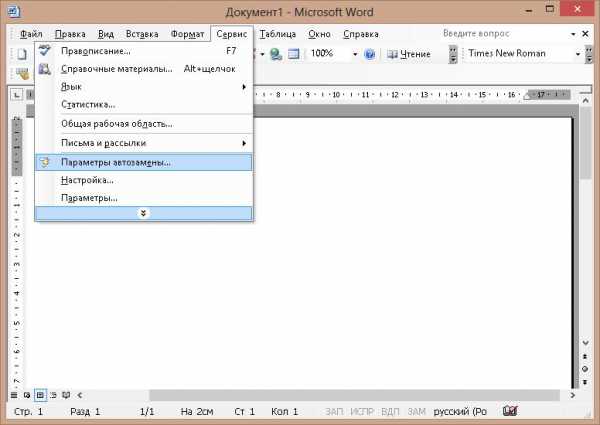The width and height of the screenshot is (600, 425).
Task: Click the Select Browse Object round icon
Action: coord(585,369)
